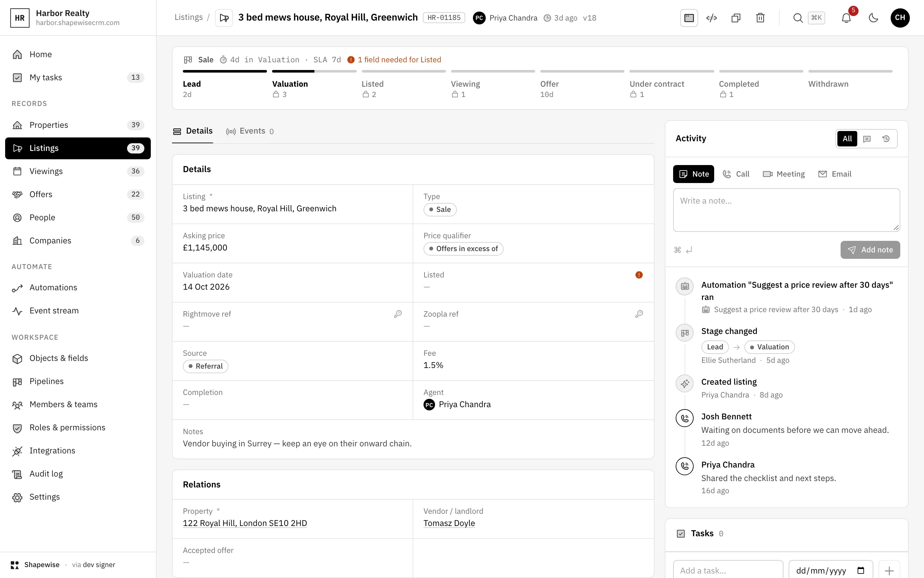Switch activity composer to Call
Screen dimensions: 924x578
736,174
